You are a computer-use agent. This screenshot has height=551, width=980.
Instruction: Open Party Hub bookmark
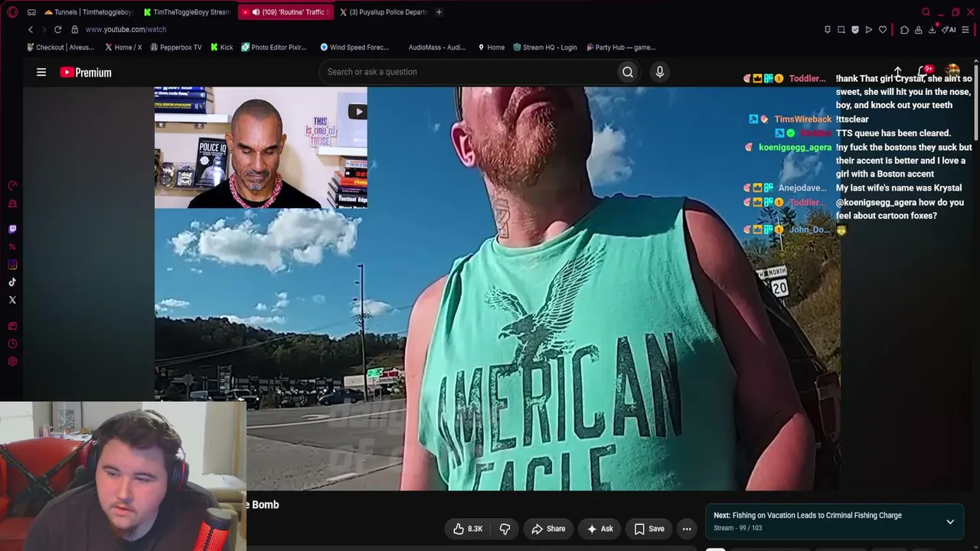tap(621, 47)
